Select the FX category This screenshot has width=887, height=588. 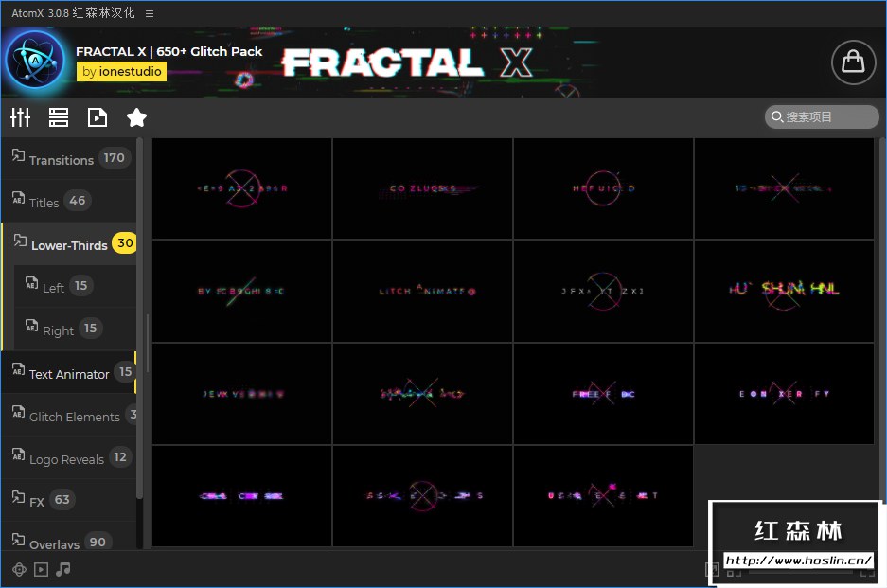(69, 500)
